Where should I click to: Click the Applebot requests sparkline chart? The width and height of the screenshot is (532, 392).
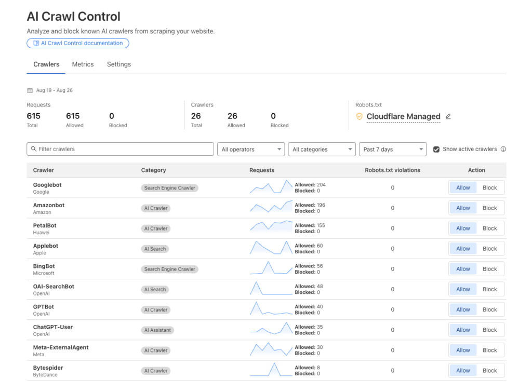[x=271, y=248]
